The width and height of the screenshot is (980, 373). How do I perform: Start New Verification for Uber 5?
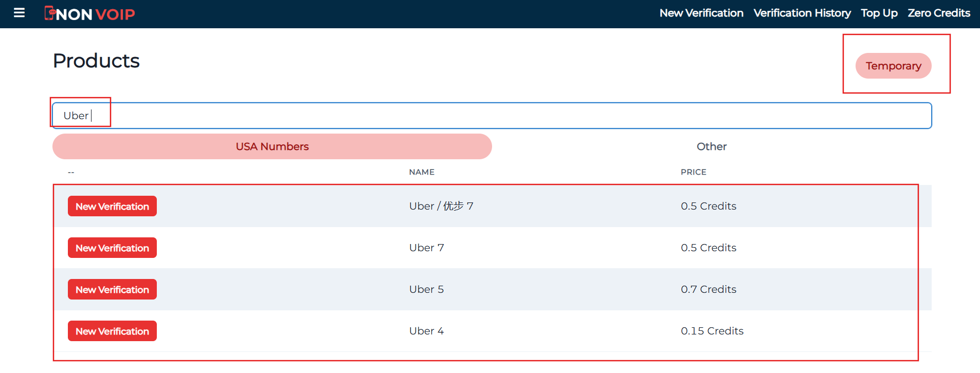(112, 289)
